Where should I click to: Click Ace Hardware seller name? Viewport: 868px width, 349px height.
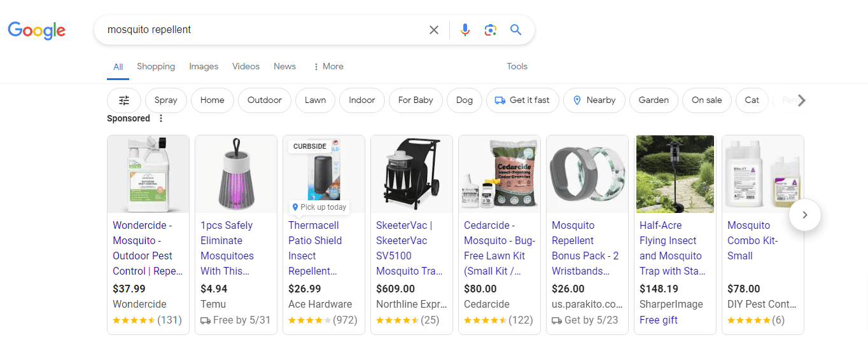pyautogui.click(x=320, y=304)
